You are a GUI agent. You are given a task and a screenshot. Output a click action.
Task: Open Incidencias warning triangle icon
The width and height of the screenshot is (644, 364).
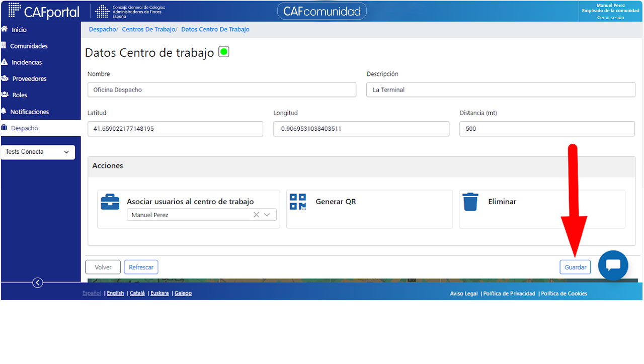(5, 62)
